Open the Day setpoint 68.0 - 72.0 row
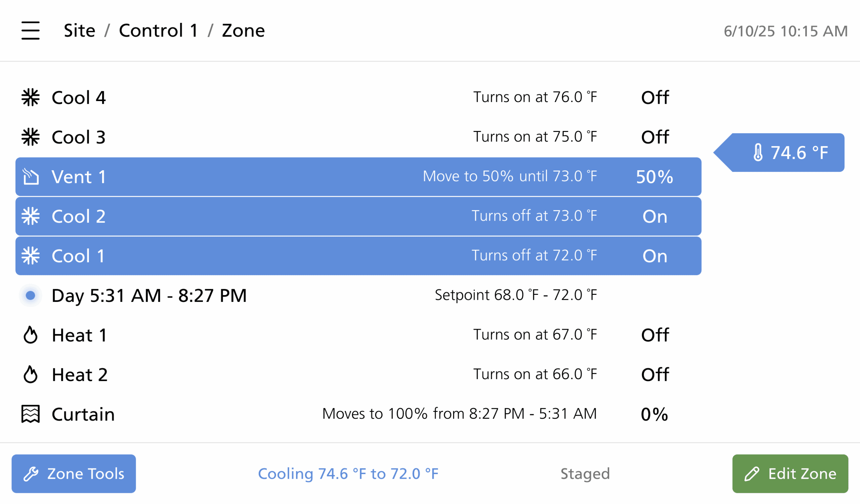Viewport: 860px width, 504px height. pos(515,295)
